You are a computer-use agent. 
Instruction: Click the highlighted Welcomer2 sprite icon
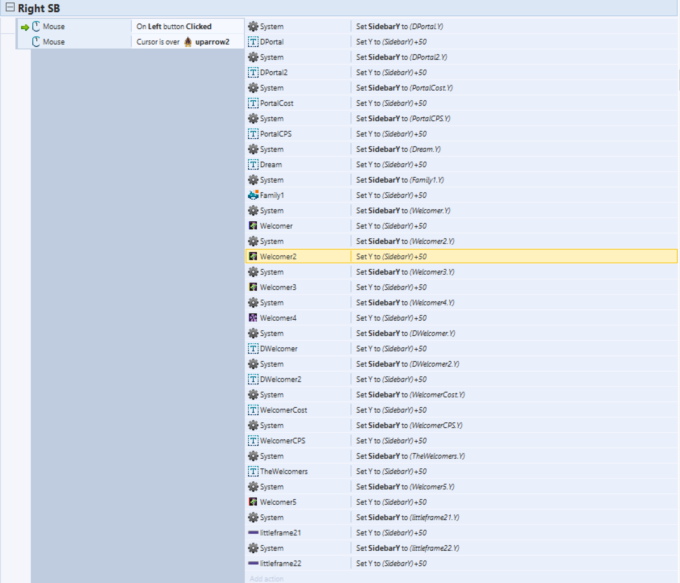point(253,256)
